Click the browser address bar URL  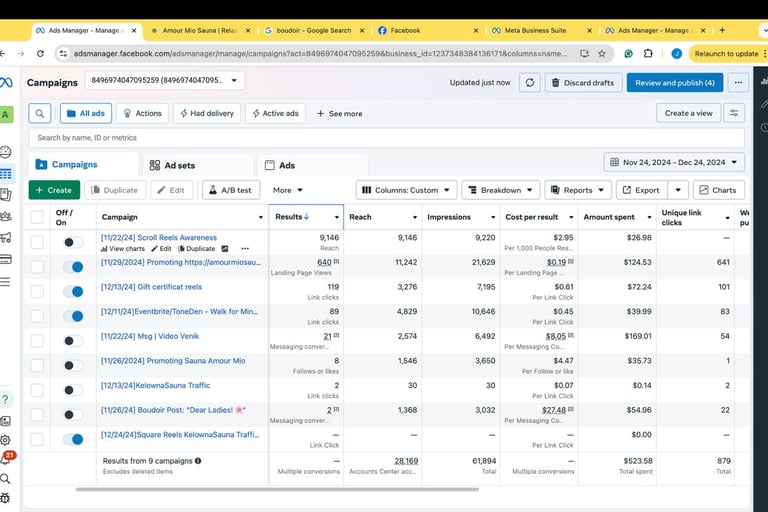[x=320, y=53]
